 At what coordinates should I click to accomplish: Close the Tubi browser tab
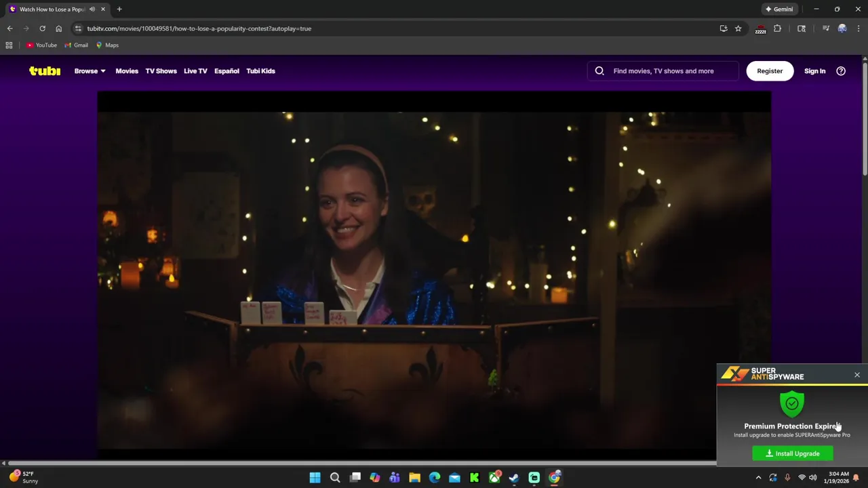(103, 9)
